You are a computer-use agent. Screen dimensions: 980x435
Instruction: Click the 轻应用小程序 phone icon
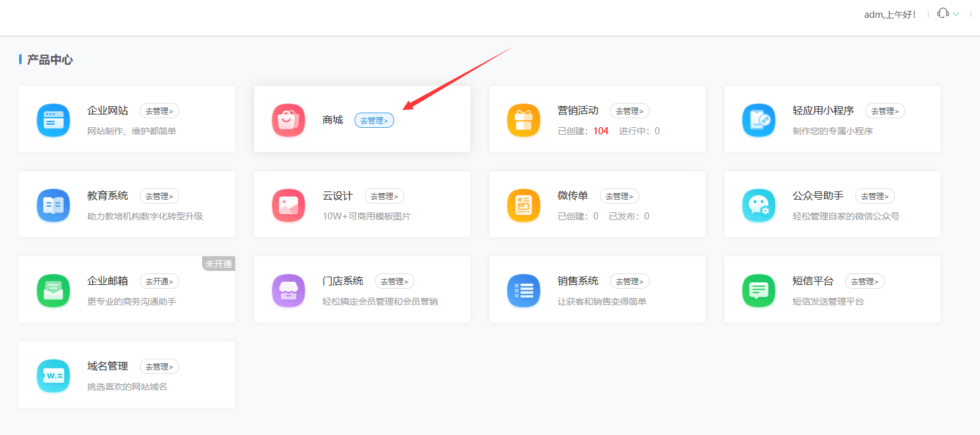(x=759, y=120)
